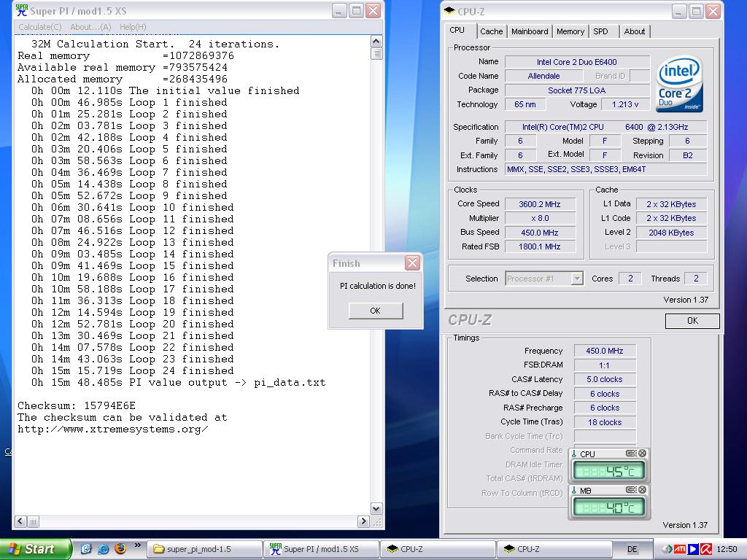Click OK button in CPU-Z
747x560 pixels.
tap(692, 321)
